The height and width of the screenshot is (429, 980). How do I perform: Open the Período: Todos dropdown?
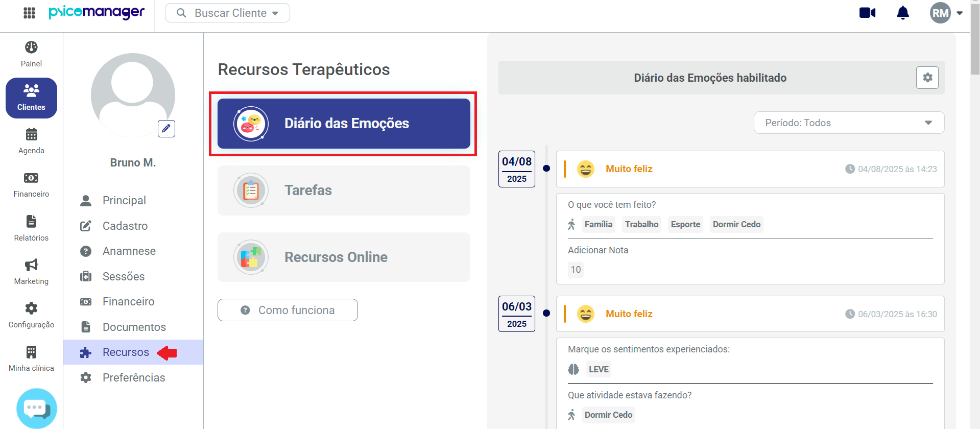(x=849, y=123)
